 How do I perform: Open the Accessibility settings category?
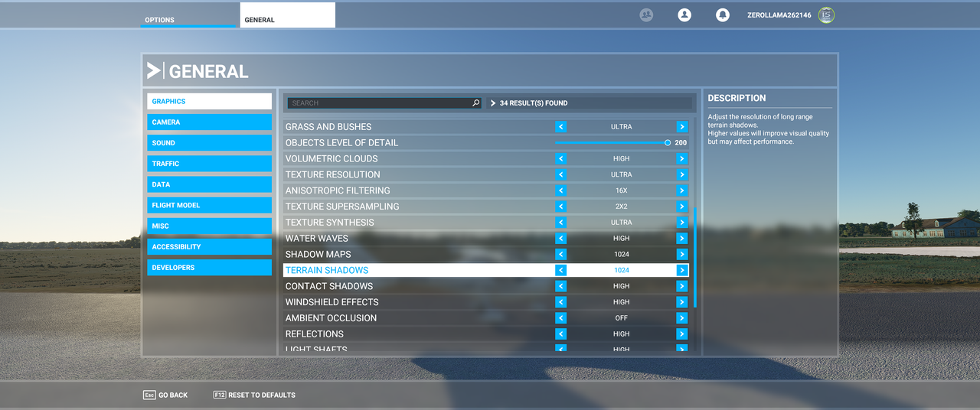[209, 247]
